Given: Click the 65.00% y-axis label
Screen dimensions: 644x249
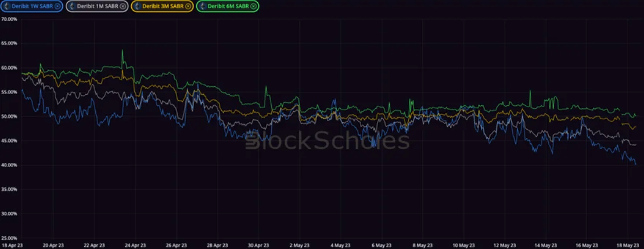Looking at the screenshot, I should click(9, 43).
